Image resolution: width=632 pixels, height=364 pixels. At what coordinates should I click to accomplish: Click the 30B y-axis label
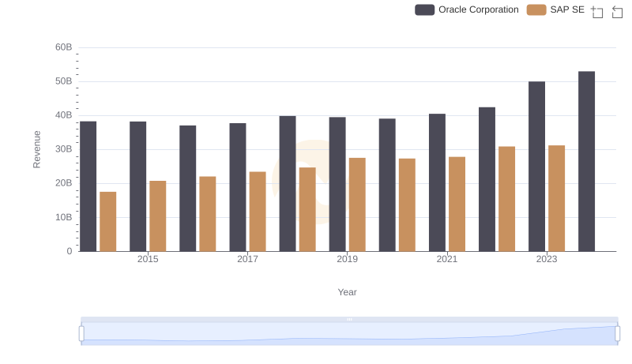(64, 149)
